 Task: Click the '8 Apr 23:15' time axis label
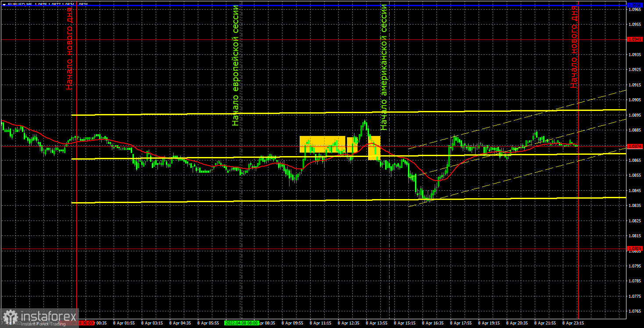point(573,323)
